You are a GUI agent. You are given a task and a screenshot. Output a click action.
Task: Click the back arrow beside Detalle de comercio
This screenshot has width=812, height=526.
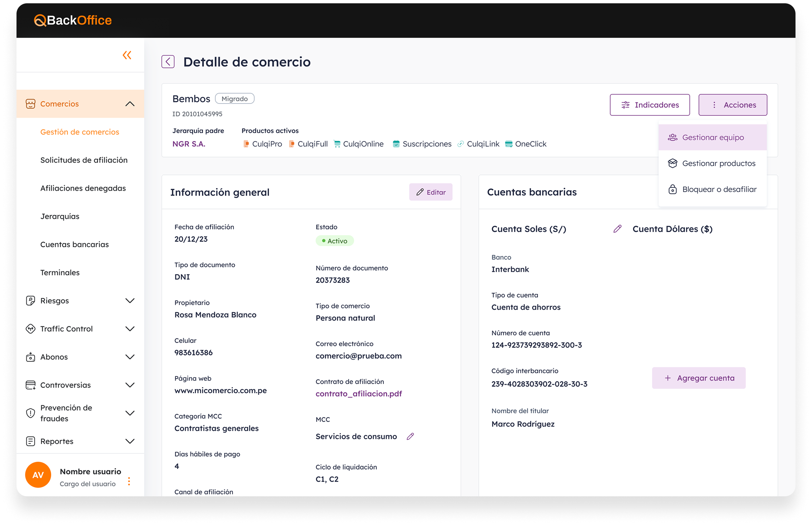(x=168, y=62)
